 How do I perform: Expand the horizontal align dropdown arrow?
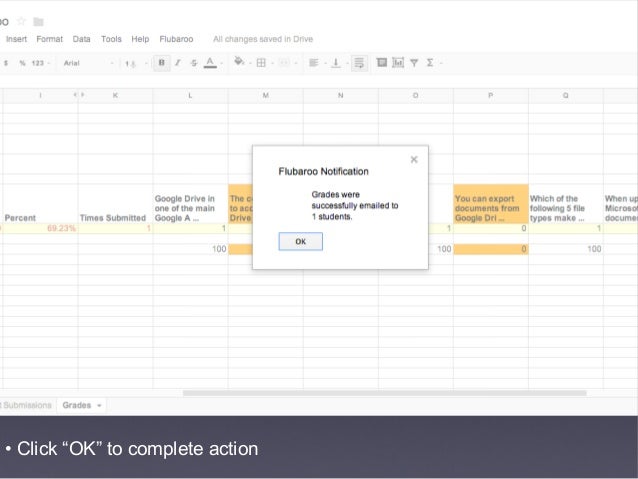coord(325,63)
